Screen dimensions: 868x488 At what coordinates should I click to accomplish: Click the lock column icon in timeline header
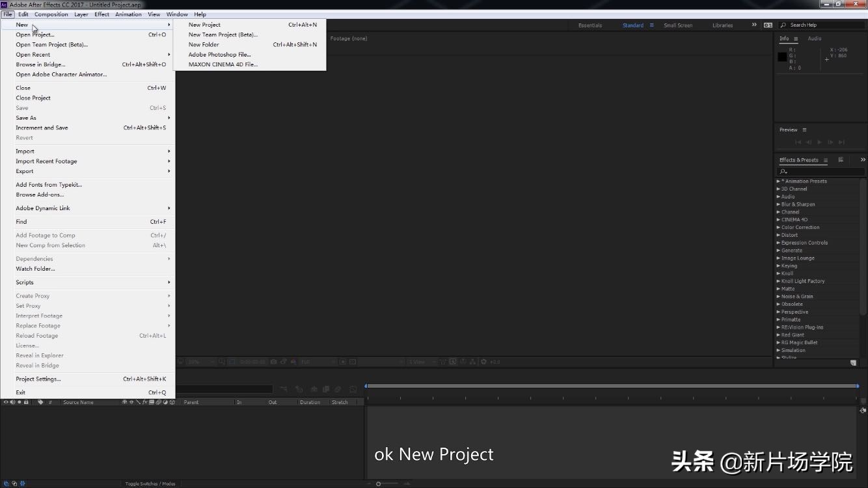26,402
